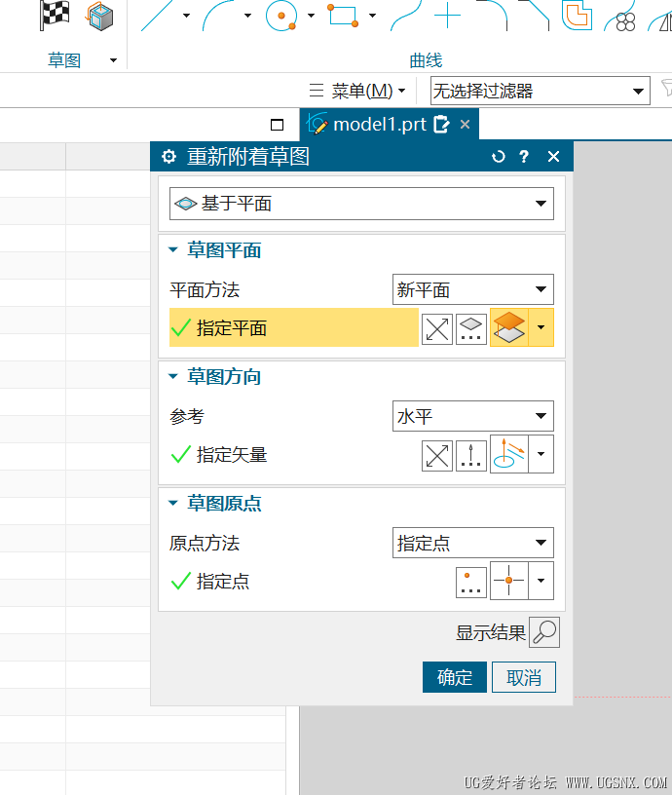Select the Fillet tool
Viewport: 672px width, 795px height.
pos(492,16)
